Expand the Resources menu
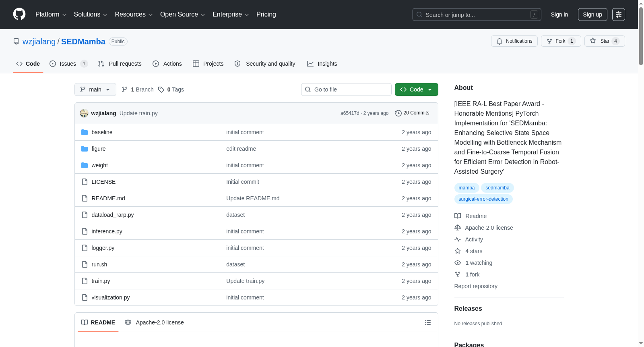 [x=134, y=15]
